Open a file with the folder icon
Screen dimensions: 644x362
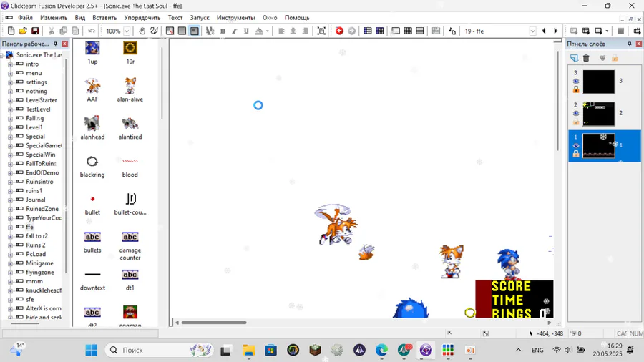click(23, 31)
